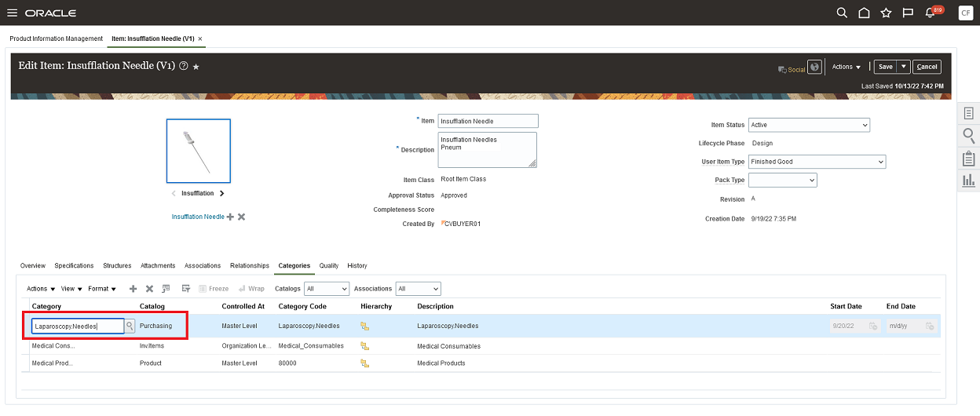The image size is (980, 416).
Task: Switch to the Overview tab
Action: pos(33,265)
